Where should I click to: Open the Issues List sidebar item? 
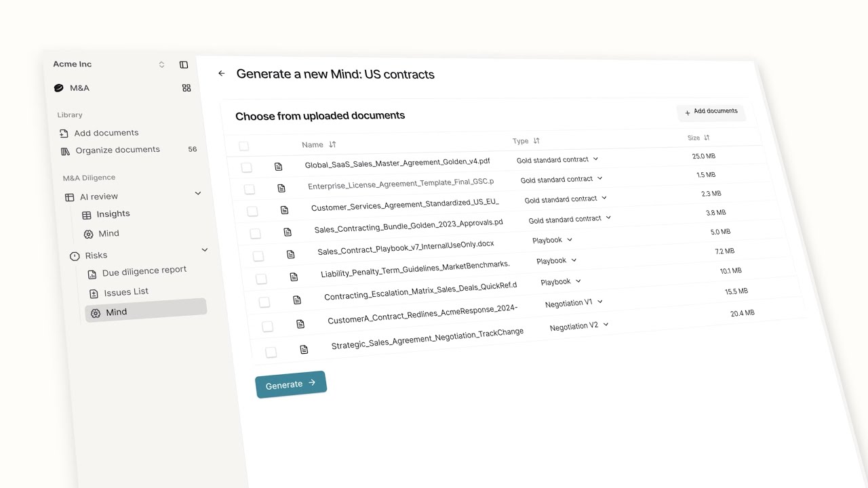tap(126, 292)
